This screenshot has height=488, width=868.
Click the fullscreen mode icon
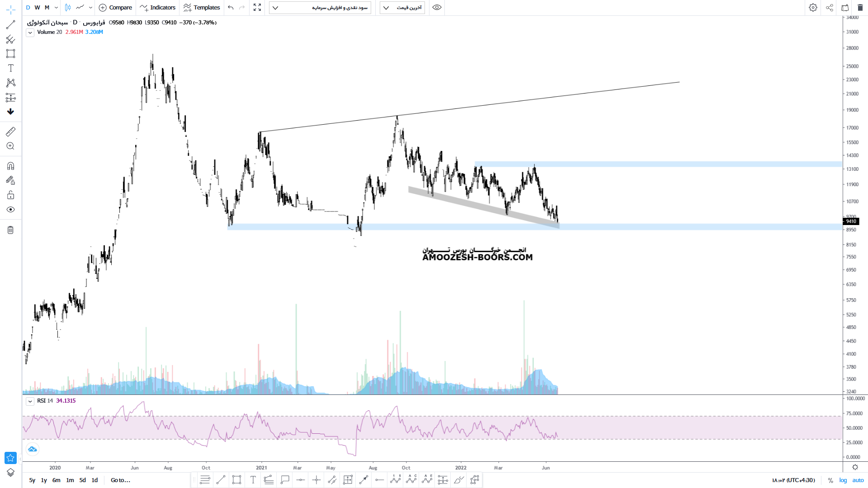coord(257,7)
